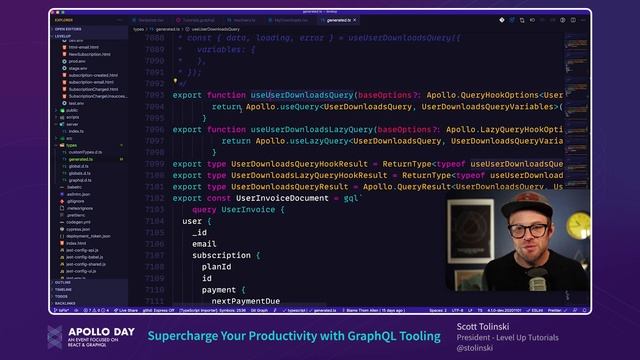Open subscription-created.html file
Viewport: 640px width, 360px height.
tap(93, 75)
